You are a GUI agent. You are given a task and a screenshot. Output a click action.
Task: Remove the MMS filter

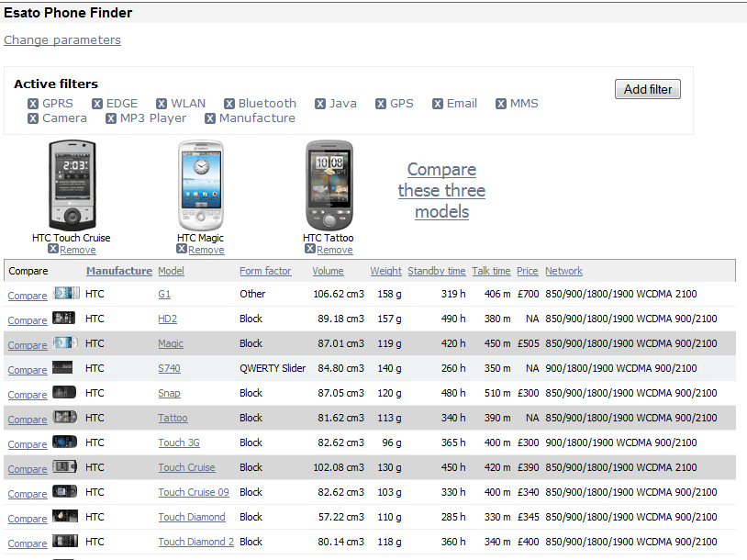[x=501, y=104]
